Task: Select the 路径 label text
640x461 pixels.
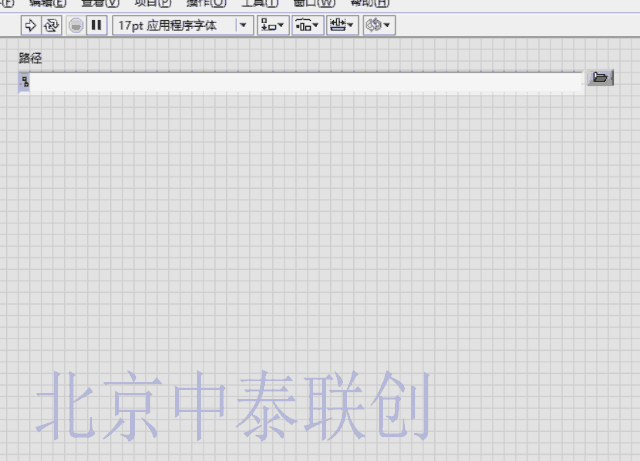Action: click(x=30, y=58)
